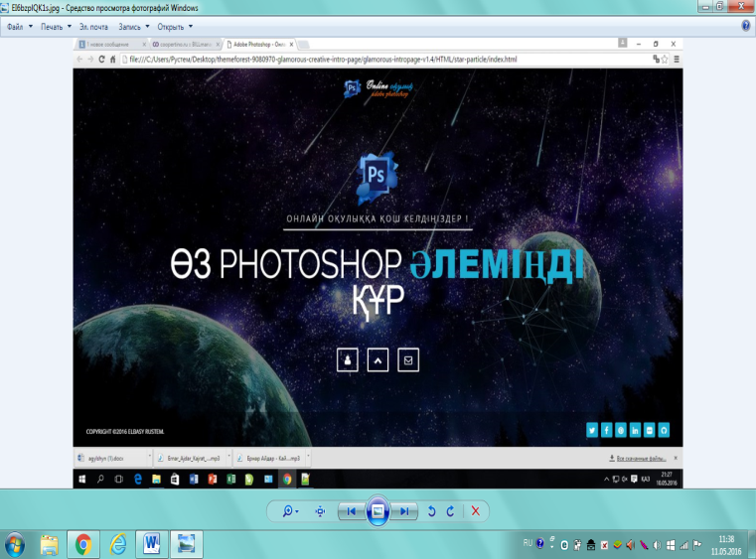Switch to Google Chrome on the taskbar
Viewport: 756px width, 559px height.
(82, 545)
